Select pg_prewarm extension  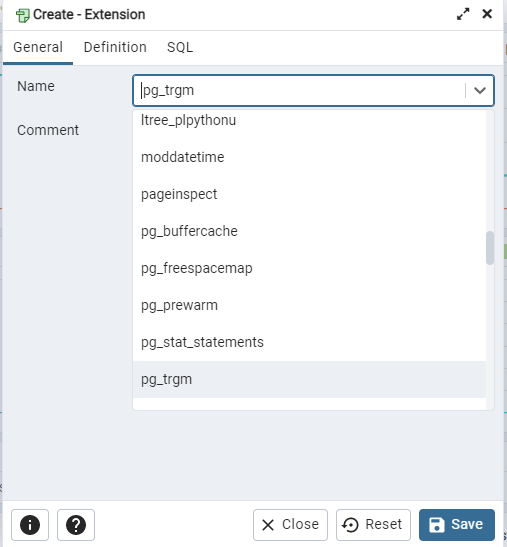309,305
